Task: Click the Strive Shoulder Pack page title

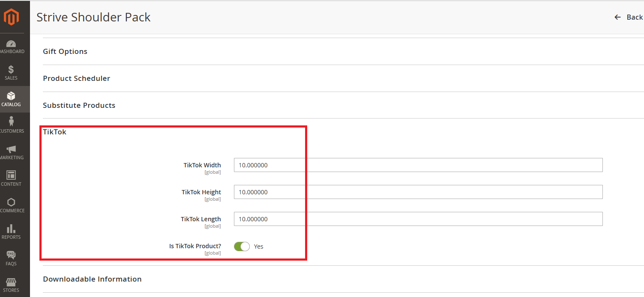Action: [93, 17]
